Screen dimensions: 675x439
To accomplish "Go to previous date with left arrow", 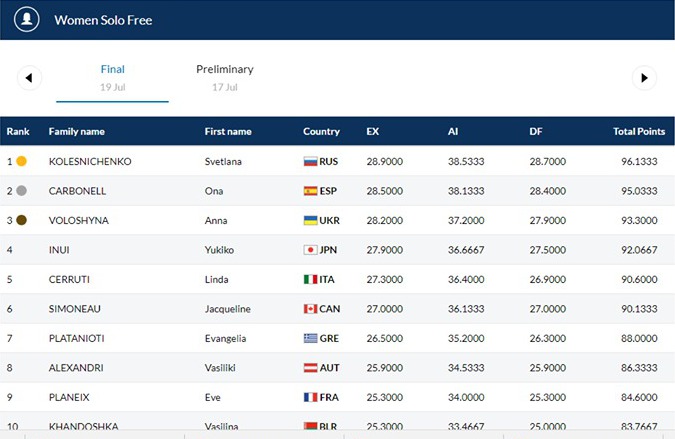I will 29,78.
